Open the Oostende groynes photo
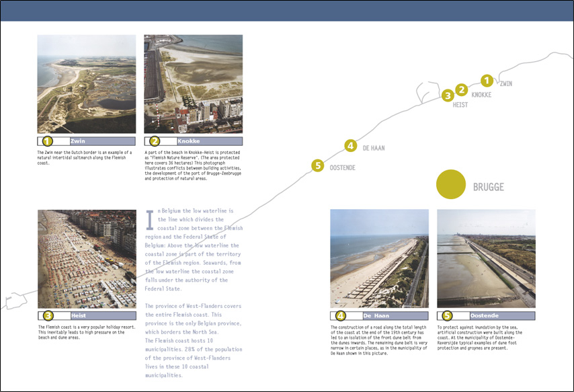Image resolution: width=574 pixels, height=392 pixels. (486, 258)
